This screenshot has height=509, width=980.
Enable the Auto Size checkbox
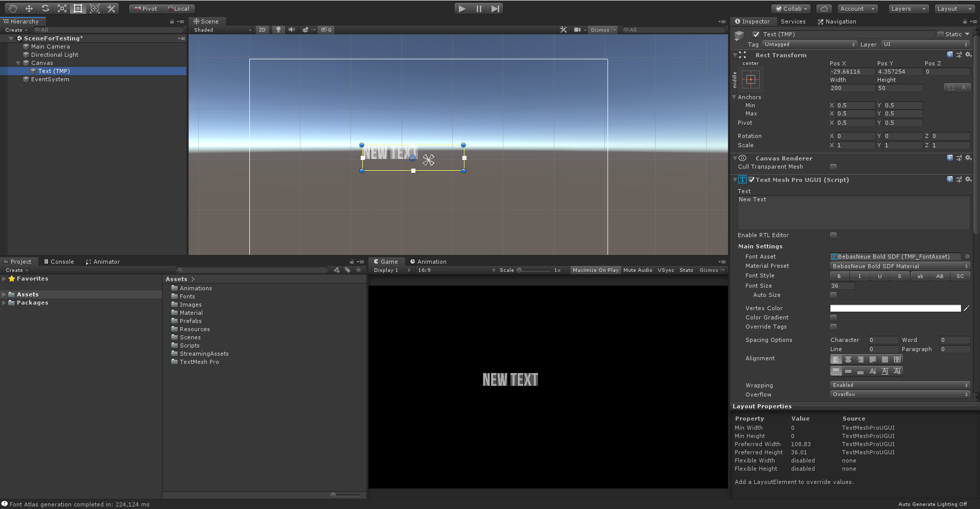[833, 295]
